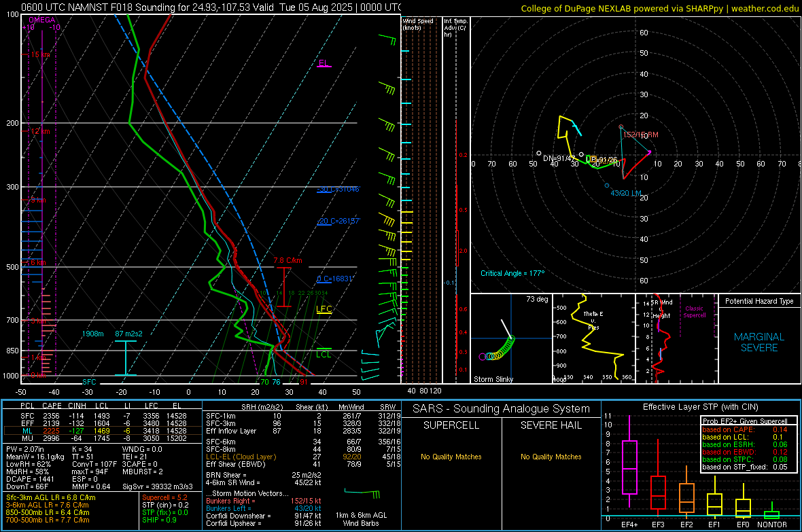Click the based on STP_fixed: 0.05 row
802x532 pixels.
point(745,467)
